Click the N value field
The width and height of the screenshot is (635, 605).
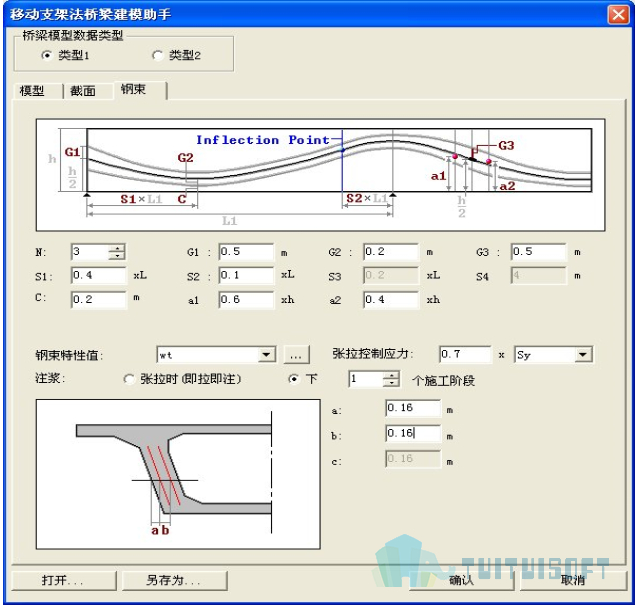pos(90,252)
